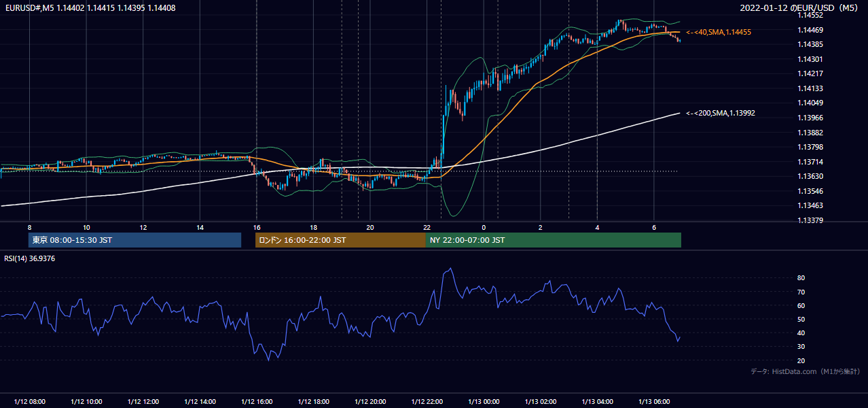Click RSI axis level 60
The image size is (868, 408).
(x=801, y=305)
